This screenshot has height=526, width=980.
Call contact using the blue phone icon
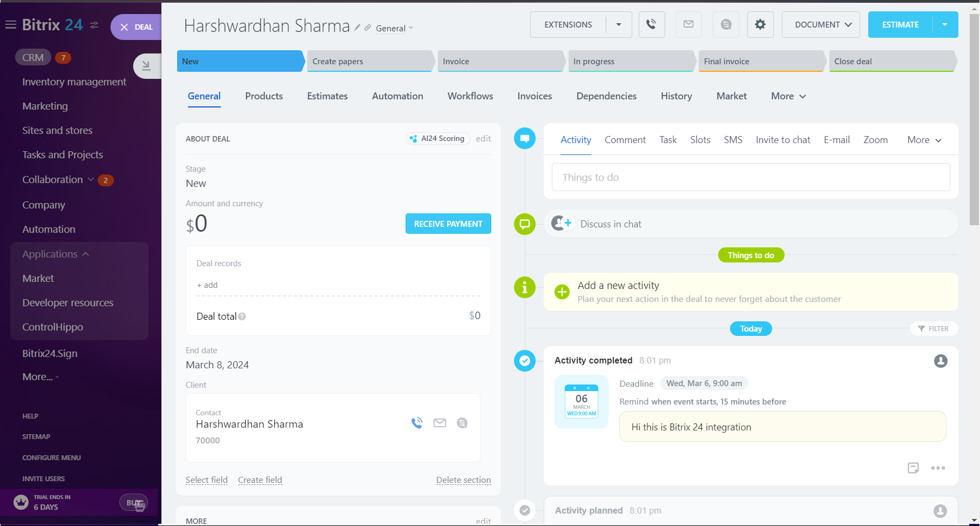tap(417, 423)
